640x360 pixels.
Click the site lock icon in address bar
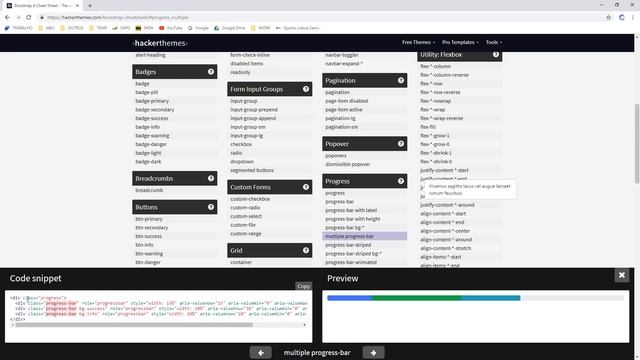[42, 18]
